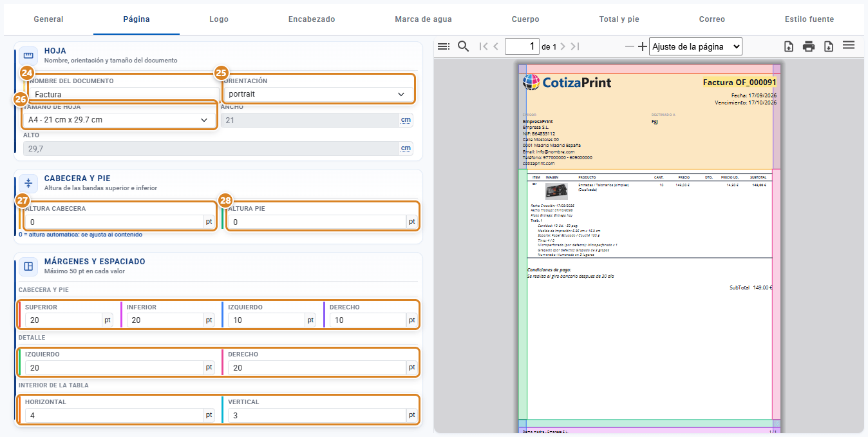Print the invoice with the printer icon
Viewport: 868px width, 437px height.
[809, 46]
